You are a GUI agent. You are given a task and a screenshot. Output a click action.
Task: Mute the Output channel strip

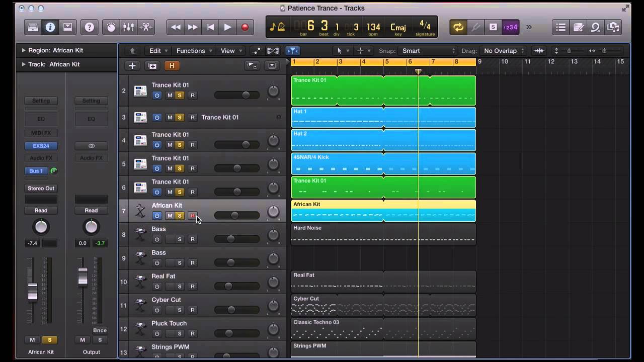83,340
